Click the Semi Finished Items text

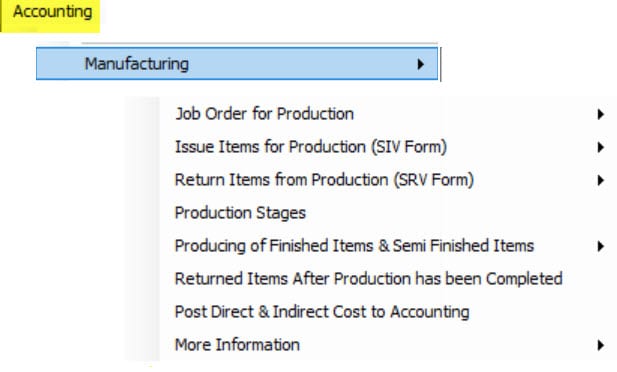click(463, 246)
